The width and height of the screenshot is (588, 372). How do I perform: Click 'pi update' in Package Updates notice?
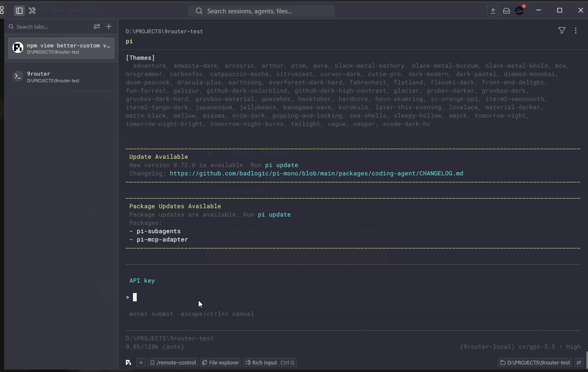(x=274, y=214)
